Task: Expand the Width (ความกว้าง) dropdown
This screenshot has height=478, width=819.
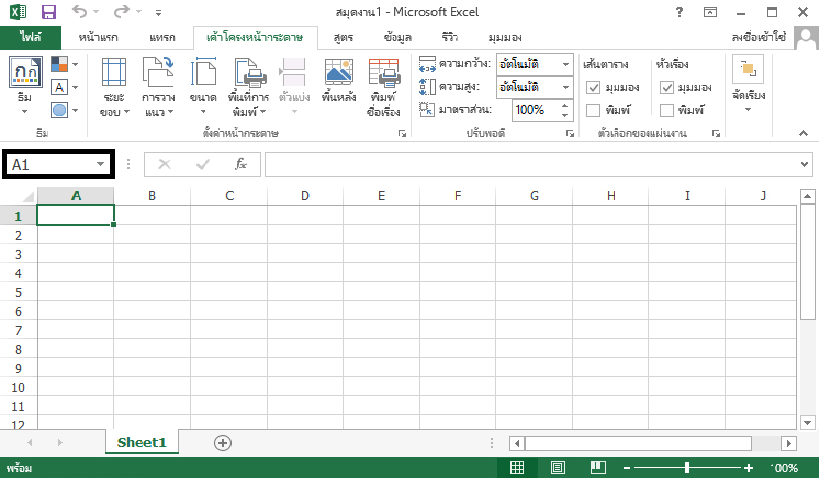Action: coord(565,64)
